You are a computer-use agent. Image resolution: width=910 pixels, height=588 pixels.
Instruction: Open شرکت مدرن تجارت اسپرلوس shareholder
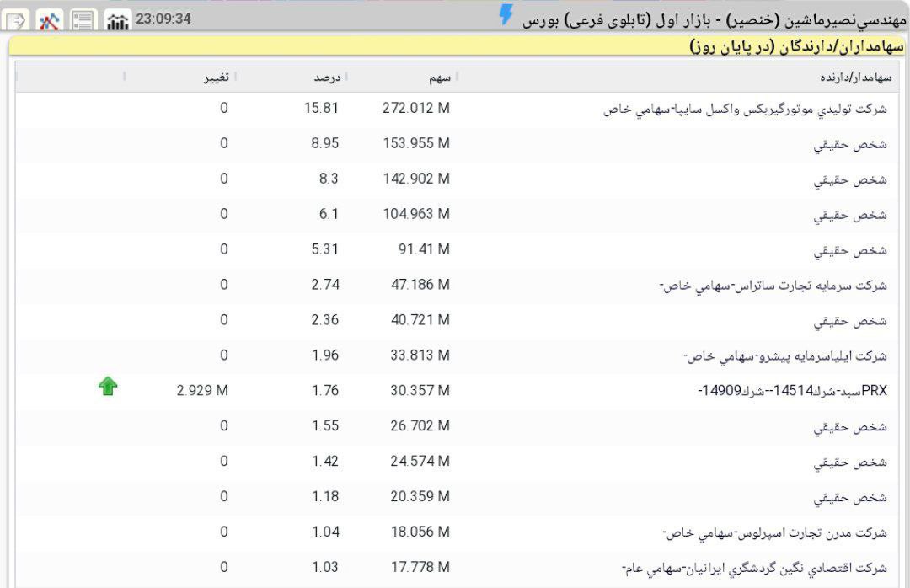click(x=774, y=532)
